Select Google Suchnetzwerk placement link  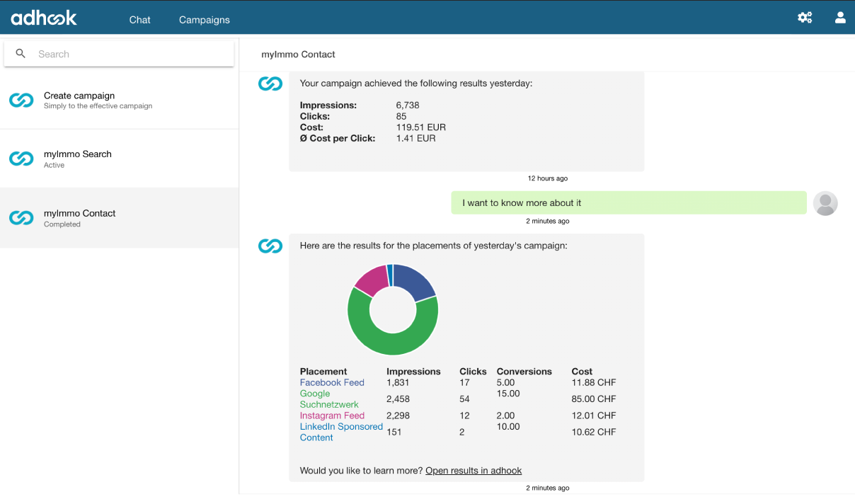329,399
